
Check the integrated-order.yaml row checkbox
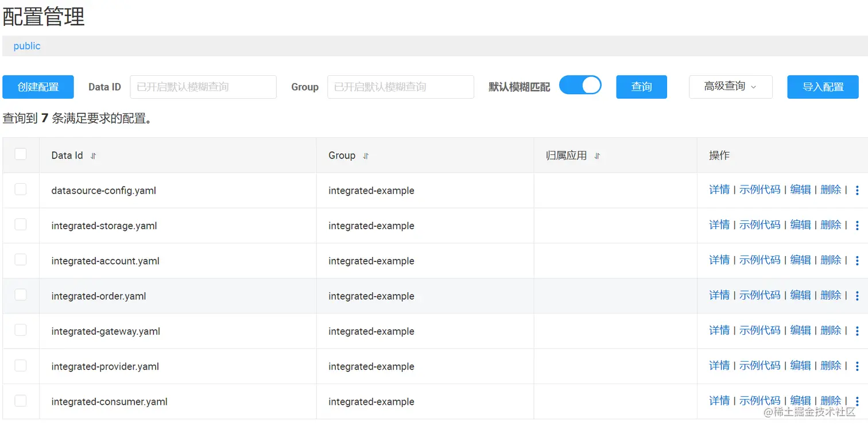tap(21, 295)
